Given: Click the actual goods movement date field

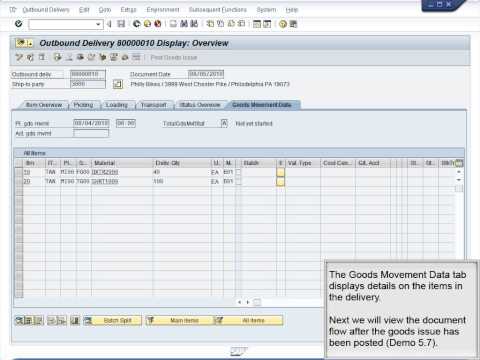Looking at the screenshot, I should pos(91,133).
